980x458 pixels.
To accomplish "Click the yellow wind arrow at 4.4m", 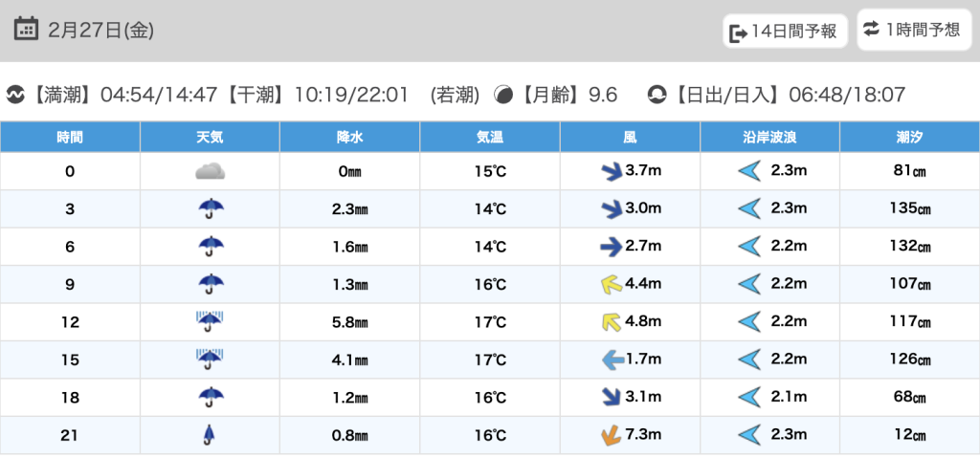I will coord(607,285).
